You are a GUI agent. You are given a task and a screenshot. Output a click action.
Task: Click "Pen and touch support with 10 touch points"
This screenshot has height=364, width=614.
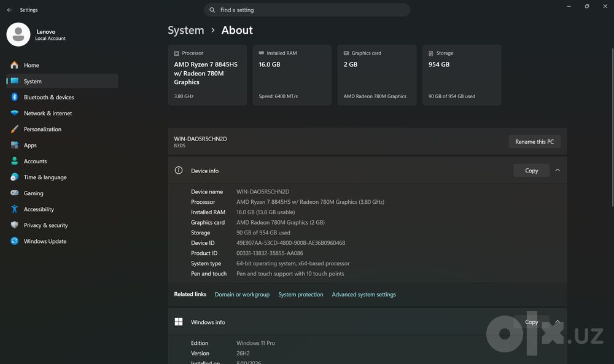pyautogui.click(x=290, y=274)
